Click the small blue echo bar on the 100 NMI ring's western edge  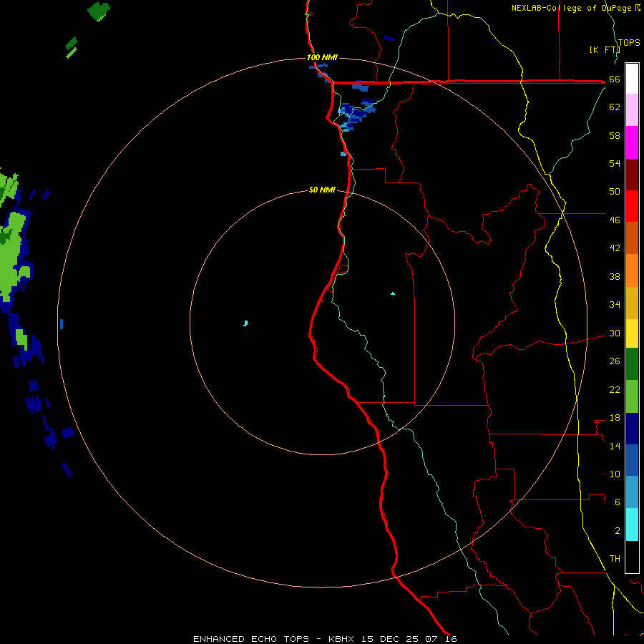coord(62,324)
